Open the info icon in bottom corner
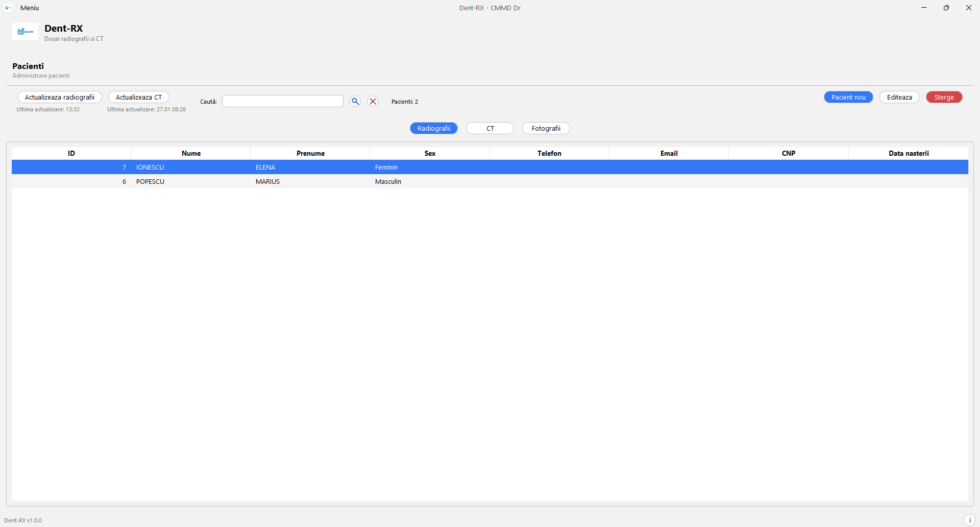Viewport: 980px width, 527px height. click(969, 520)
